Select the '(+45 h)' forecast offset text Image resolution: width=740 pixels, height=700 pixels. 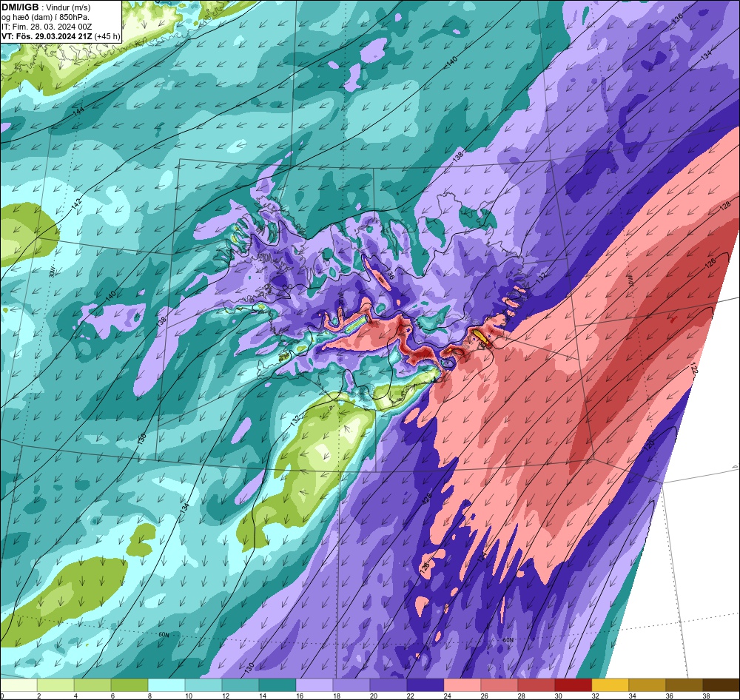click(x=107, y=36)
